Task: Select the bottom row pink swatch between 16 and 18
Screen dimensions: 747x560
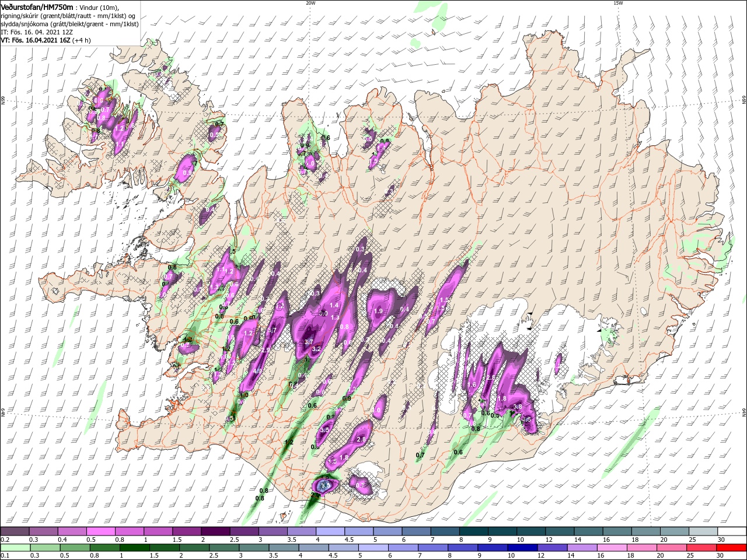Action: point(612,548)
